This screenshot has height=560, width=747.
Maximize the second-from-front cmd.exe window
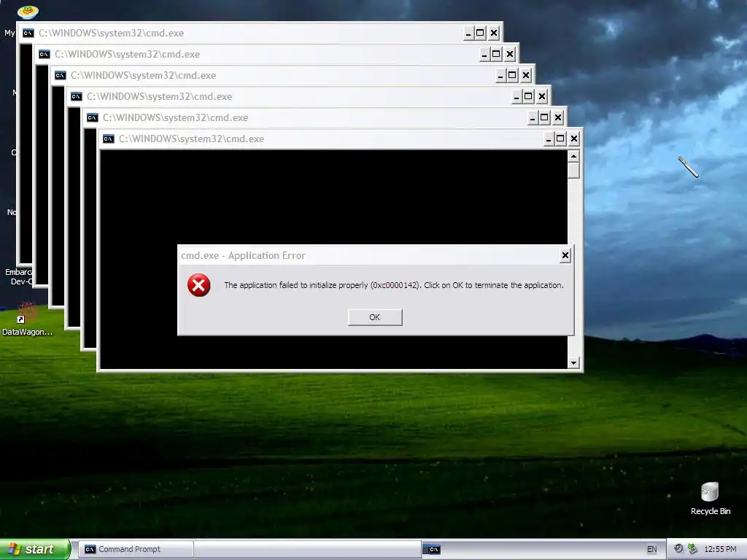tap(544, 117)
